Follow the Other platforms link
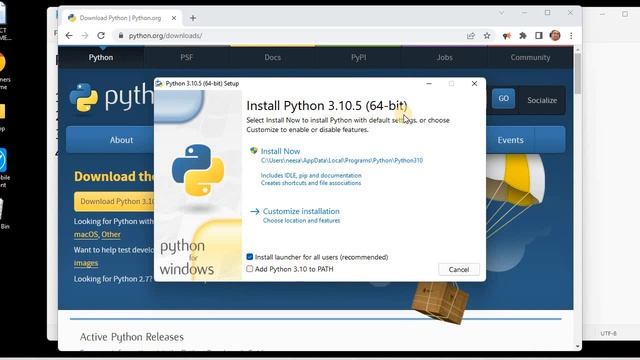 point(111,235)
